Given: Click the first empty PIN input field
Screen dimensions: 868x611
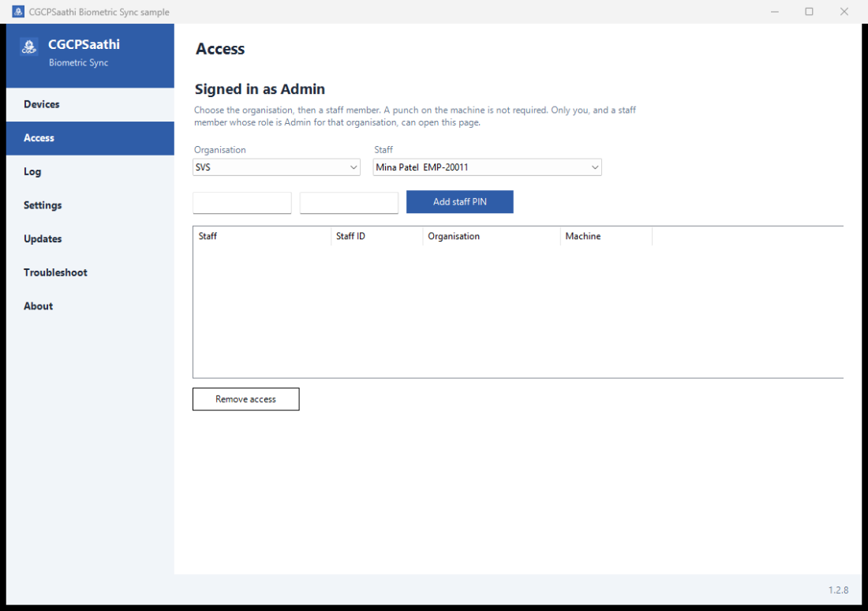Looking at the screenshot, I should [242, 203].
